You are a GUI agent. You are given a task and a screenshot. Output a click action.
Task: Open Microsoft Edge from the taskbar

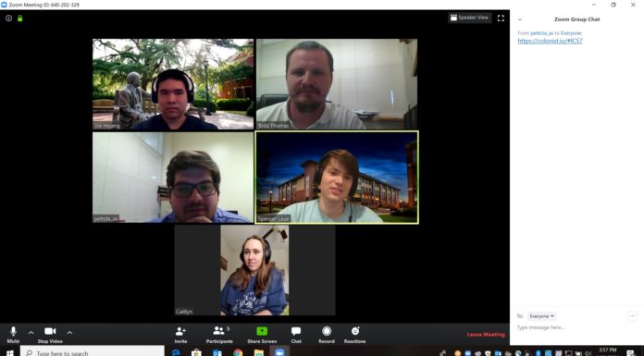(176, 352)
